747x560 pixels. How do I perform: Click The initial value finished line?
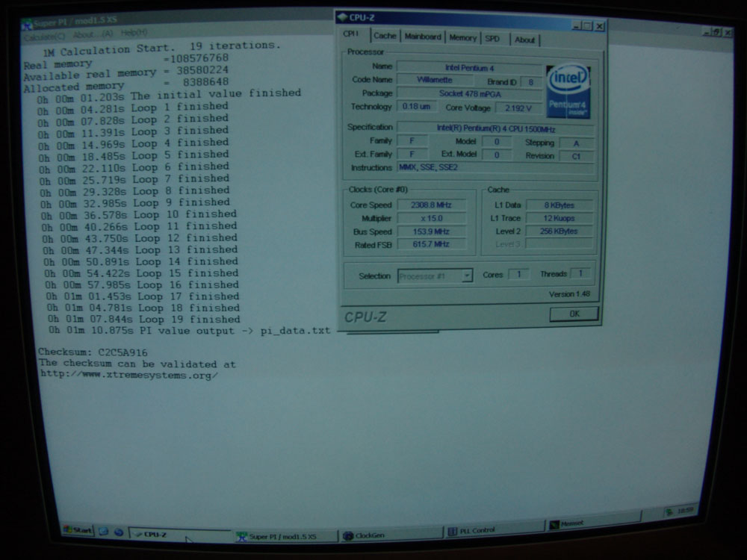click(169, 96)
